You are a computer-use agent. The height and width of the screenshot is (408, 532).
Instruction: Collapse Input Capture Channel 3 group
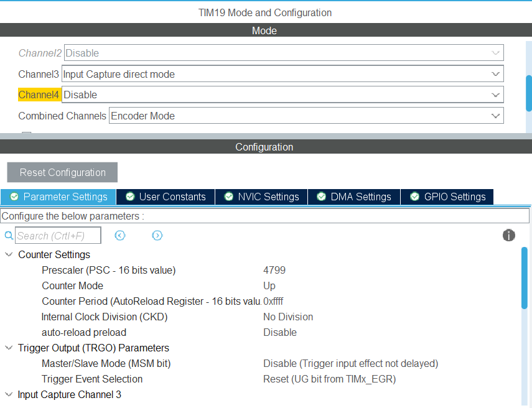pyautogui.click(x=9, y=394)
